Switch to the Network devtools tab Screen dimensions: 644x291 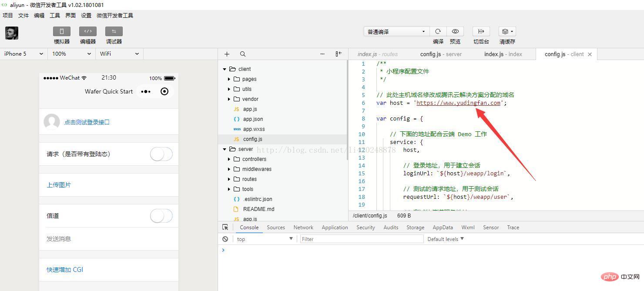pyautogui.click(x=303, y=227)
